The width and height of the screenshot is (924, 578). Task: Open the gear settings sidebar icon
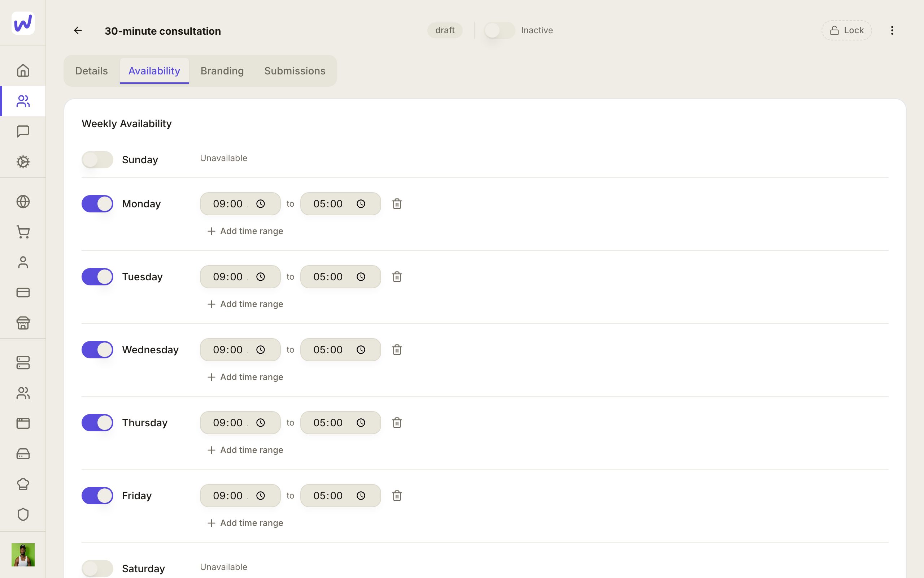[23, 162]
